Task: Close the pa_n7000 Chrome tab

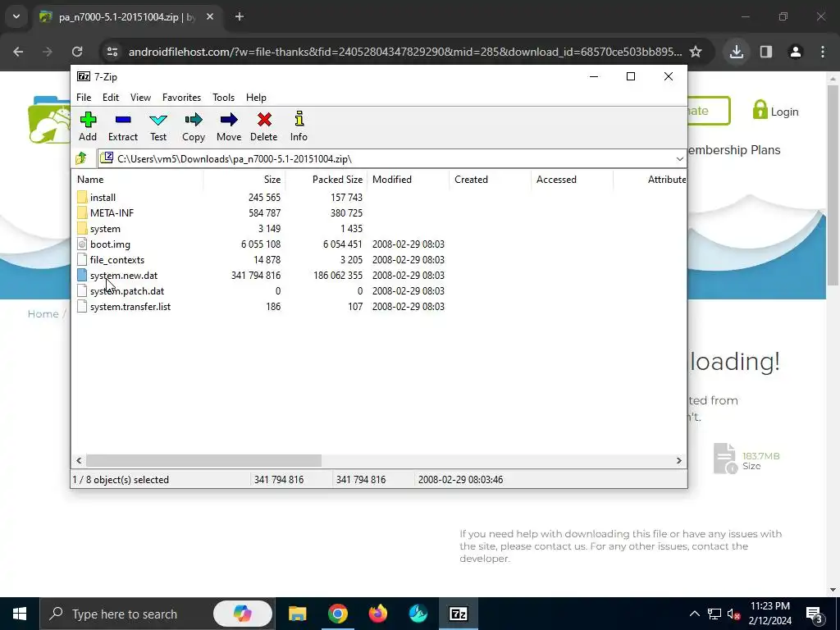Action: [210, 16]
